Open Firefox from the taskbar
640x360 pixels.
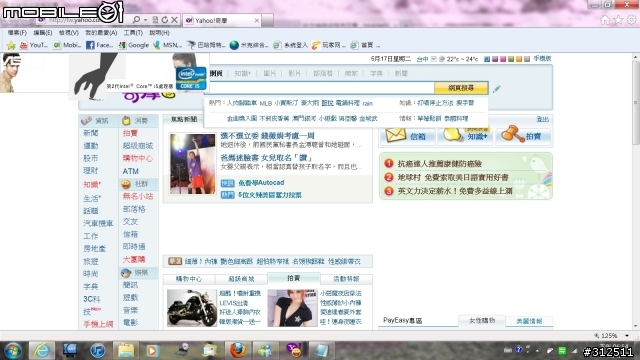point(237,350)
